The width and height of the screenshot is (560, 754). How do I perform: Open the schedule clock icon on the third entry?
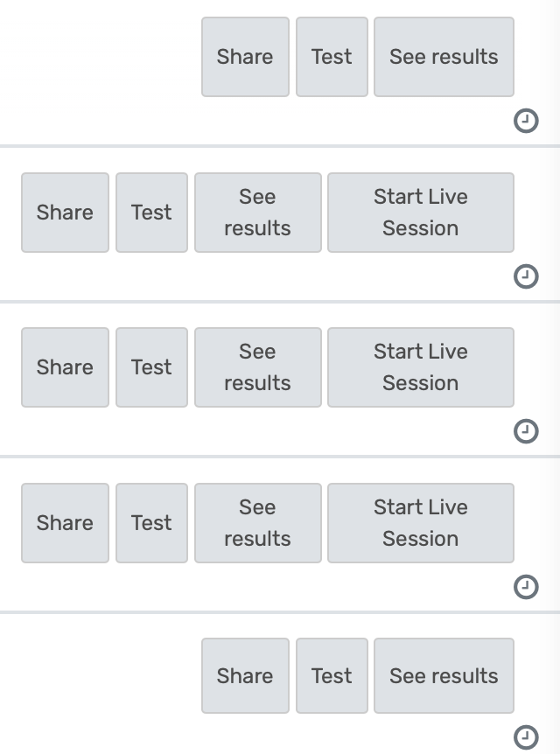pos(526,431)
